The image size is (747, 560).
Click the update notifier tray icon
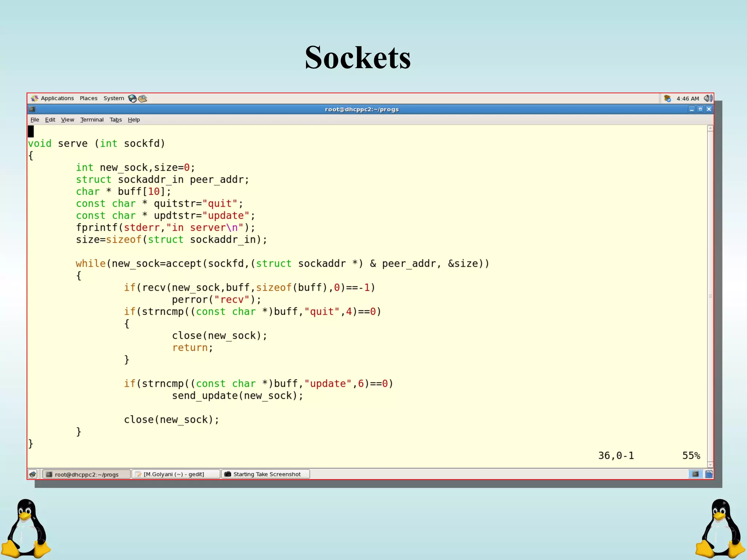(667, 98)
